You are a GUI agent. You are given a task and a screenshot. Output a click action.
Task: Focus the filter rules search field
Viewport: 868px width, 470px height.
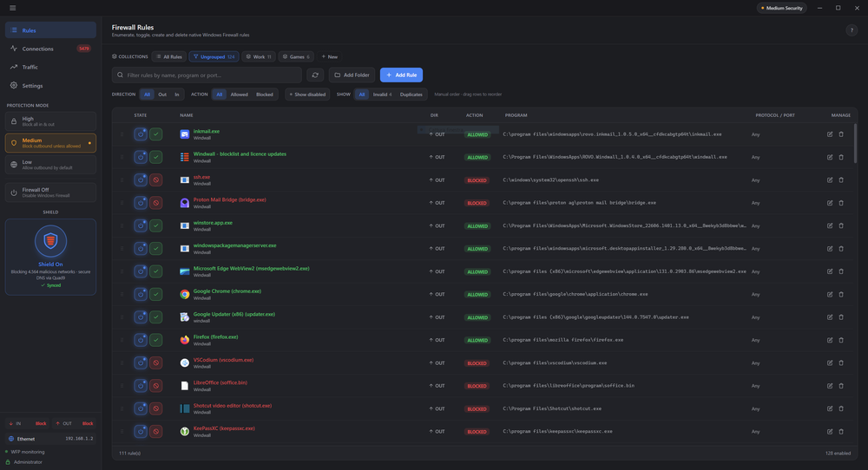pos(207,75)
